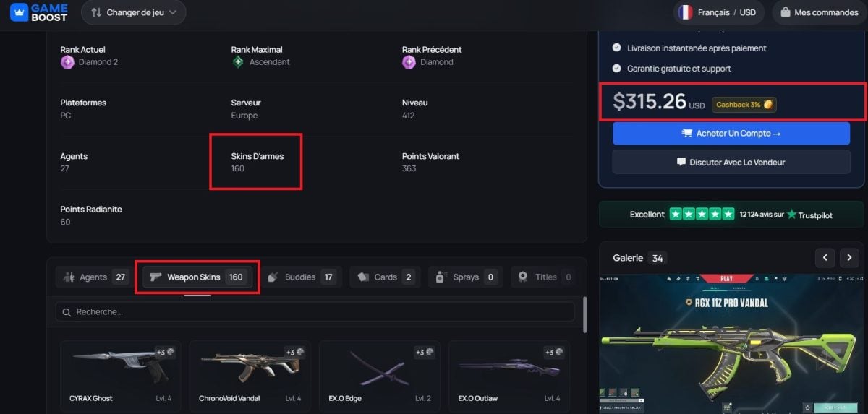Viewport: 868px width, 414px height.
Task: Switch to the Buddies tab
Action: click(299, 277)
